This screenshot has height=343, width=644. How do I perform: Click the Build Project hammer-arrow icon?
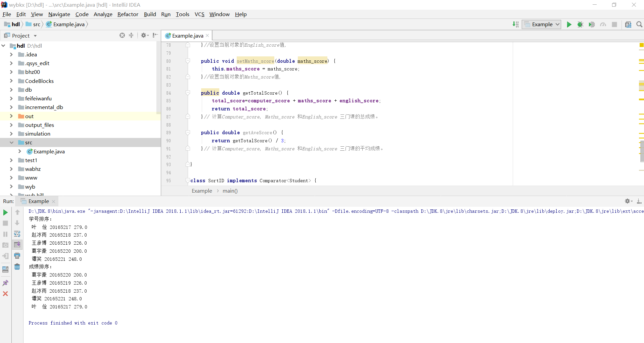[516, 24]
